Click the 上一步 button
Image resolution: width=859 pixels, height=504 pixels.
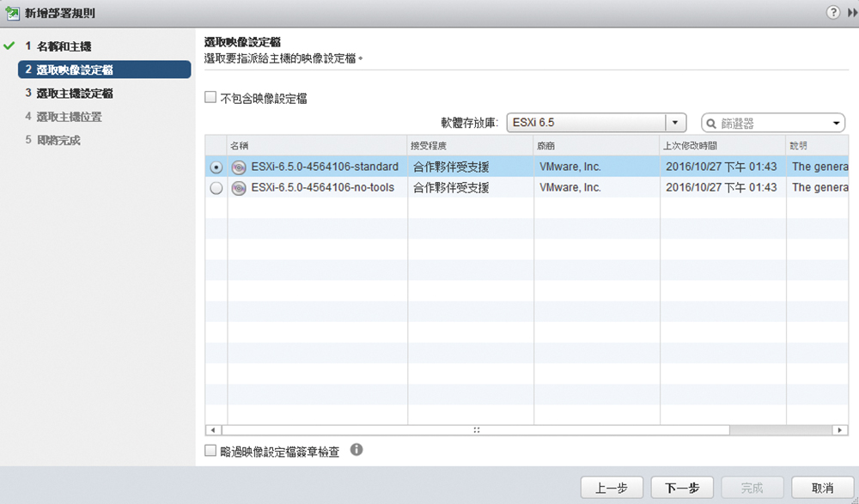[x=612, y=488]
